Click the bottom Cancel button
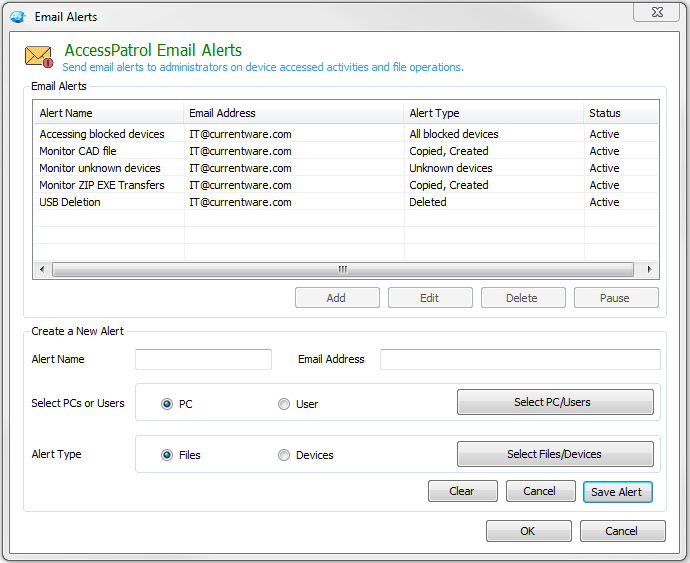690x563 pixels. pos(622,531)
